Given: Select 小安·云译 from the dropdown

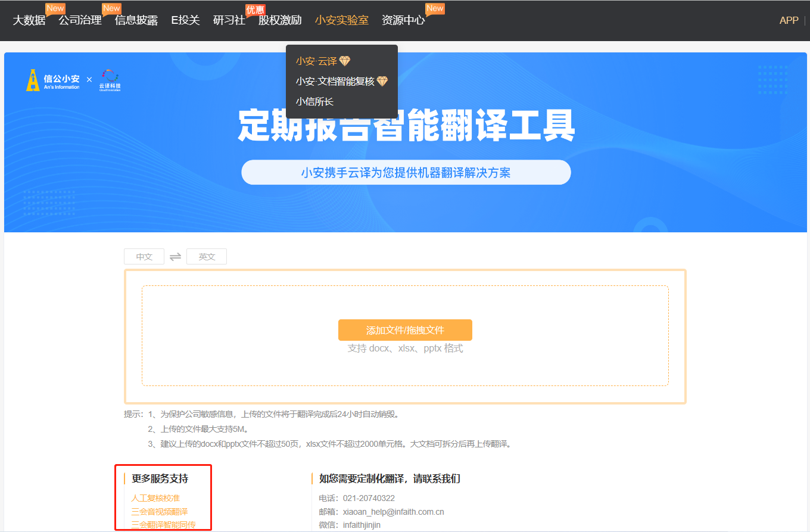Looking at the screenshot, I should (x=316, y=61).
